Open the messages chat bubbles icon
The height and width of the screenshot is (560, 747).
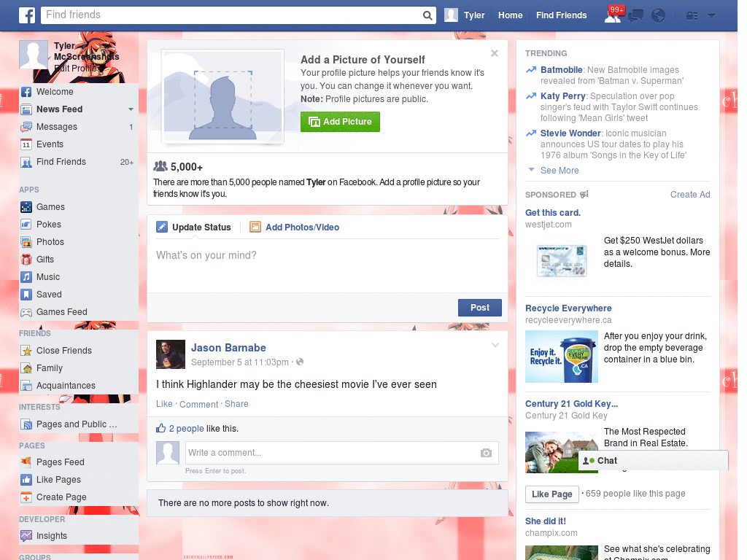click(635, 16)
